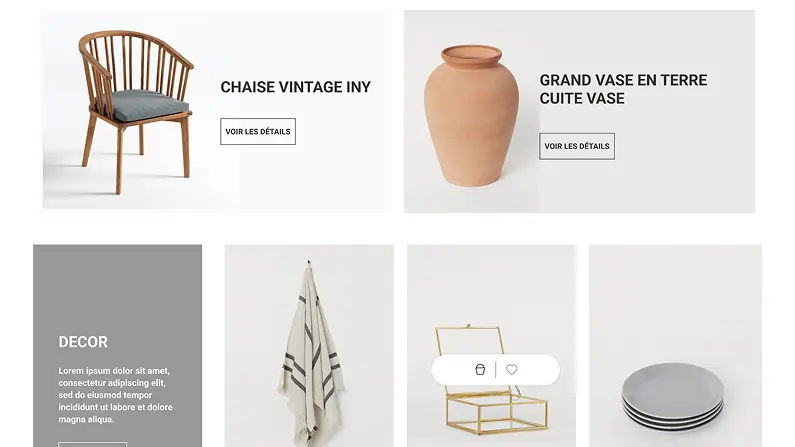This screenshot has height=447, width=795.
Task: Select the Chaise Vintage INY title
Action: (x=295, y=87)
